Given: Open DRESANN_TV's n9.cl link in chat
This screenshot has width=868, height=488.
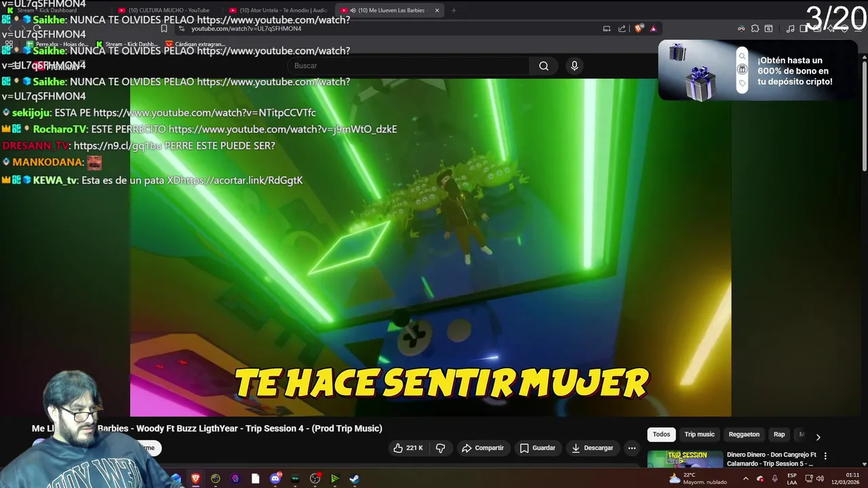Looking at the screenshot, I should pos(117,146).
